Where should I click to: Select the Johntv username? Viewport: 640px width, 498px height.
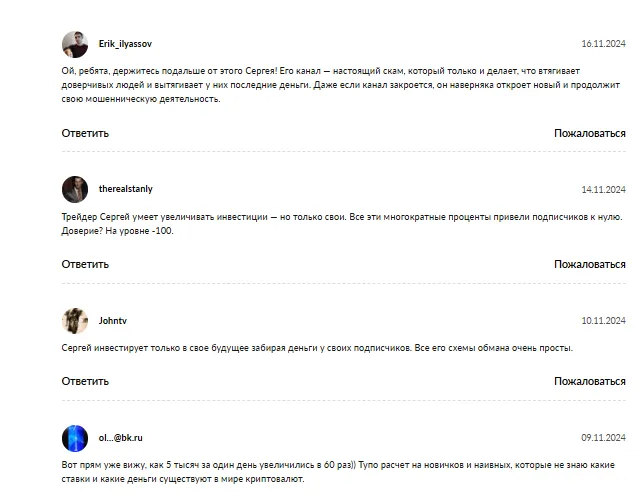tap(113, 321)
